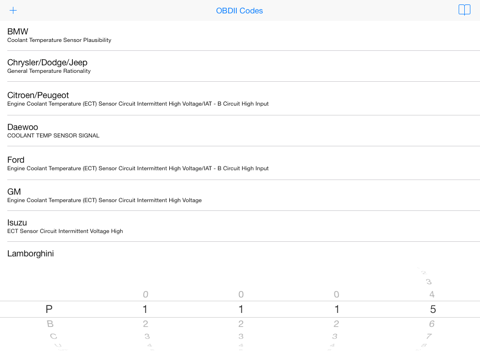Choose 0 in third digit picker
This screenshot has width=480, height=360.
point(336,294)
